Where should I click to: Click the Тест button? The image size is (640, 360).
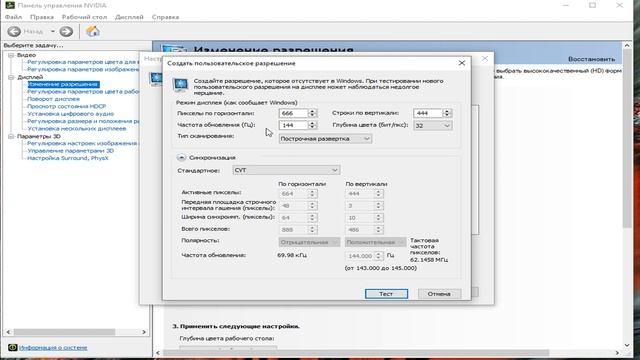pos(386,294)
